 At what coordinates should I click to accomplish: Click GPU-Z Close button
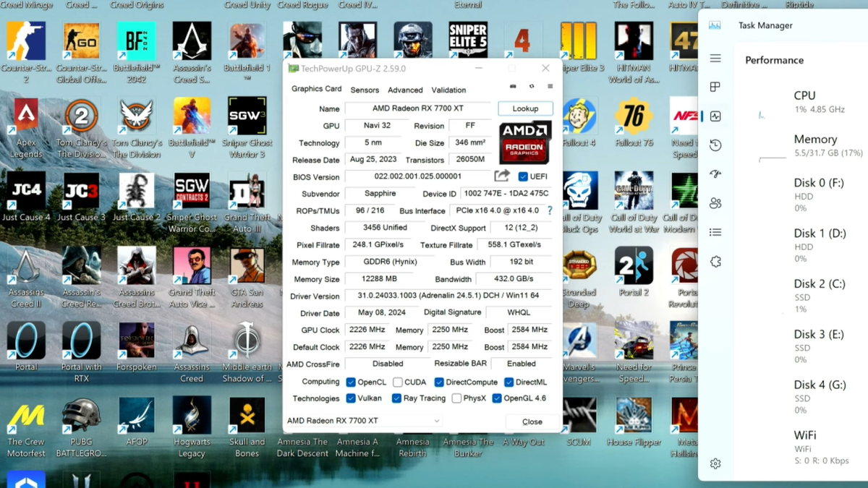[532, 421]
